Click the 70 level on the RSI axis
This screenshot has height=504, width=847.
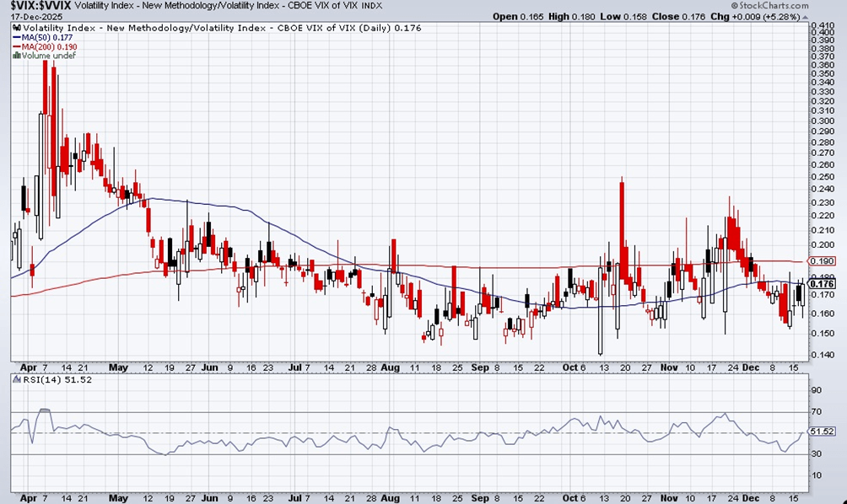tap(817, 412)
